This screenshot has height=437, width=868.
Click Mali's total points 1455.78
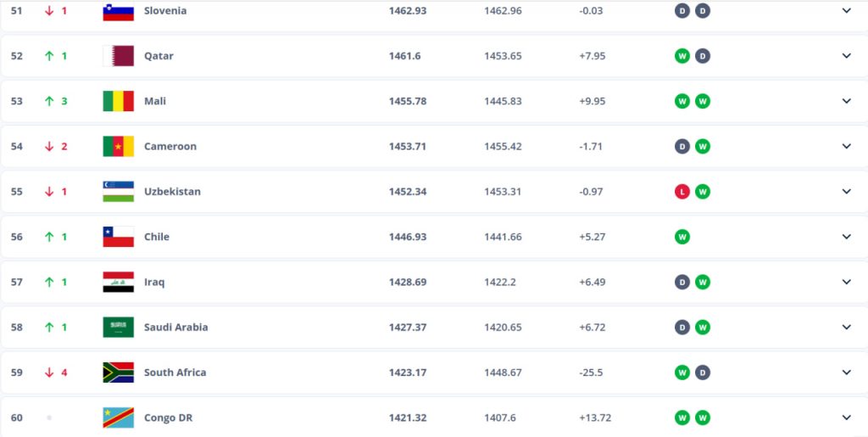point(408,101)
